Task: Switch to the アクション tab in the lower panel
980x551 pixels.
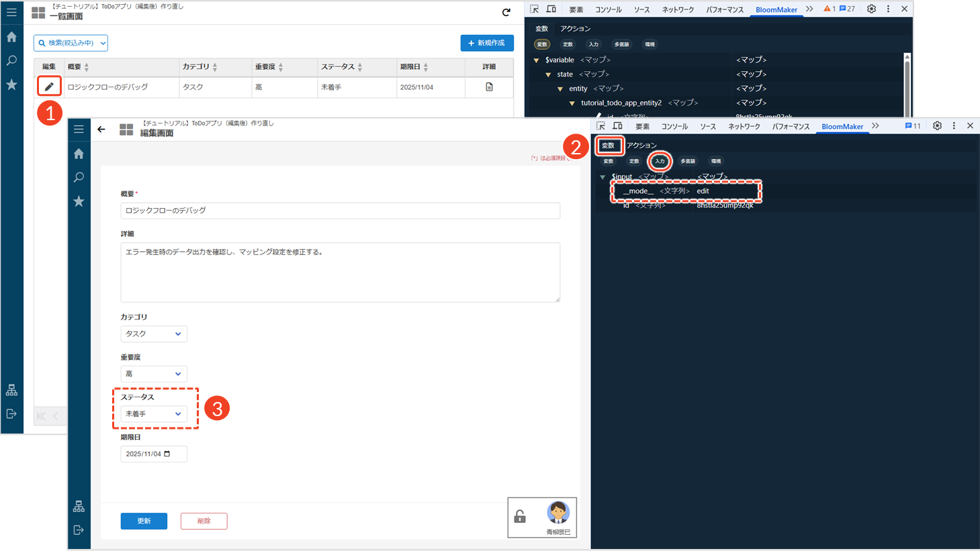Action: tap(641, 145)
